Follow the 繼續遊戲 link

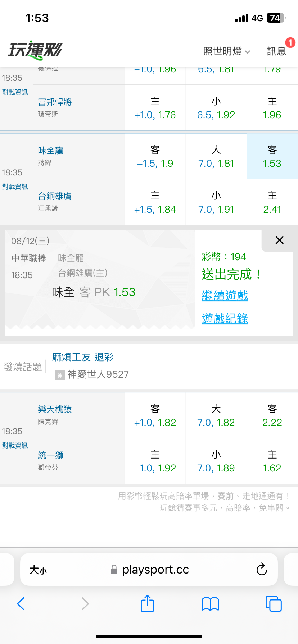coord(225,295)
